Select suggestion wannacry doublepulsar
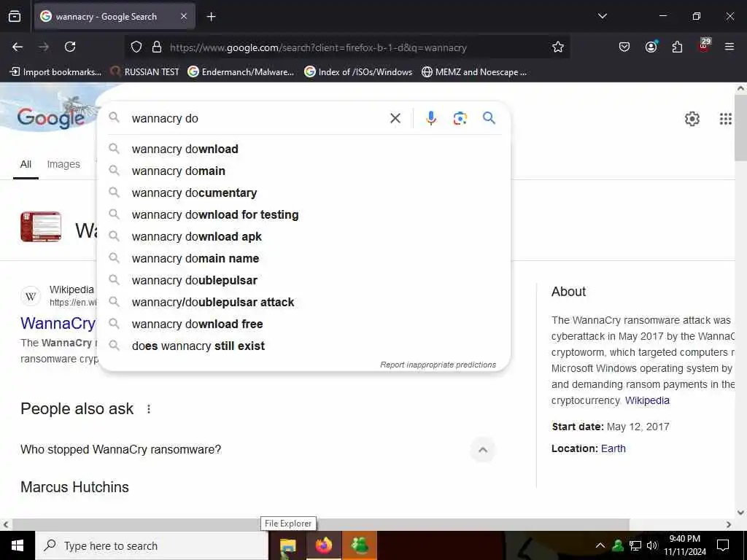Screen dimensions: 747x560 304,281
